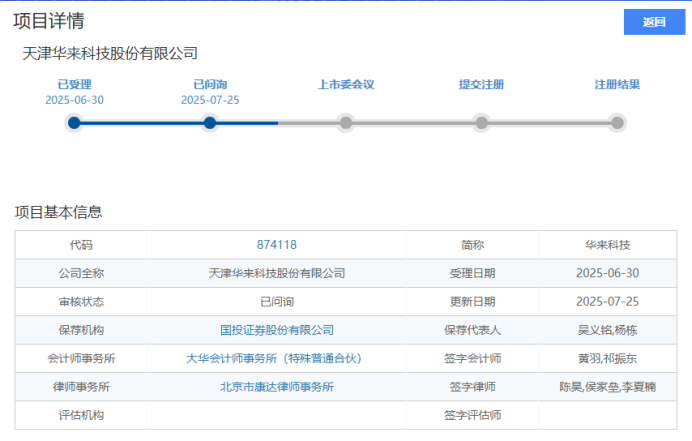This screenshot has width=692, height=441.
Task: Click the 返回 button
Action: [654, 22]
